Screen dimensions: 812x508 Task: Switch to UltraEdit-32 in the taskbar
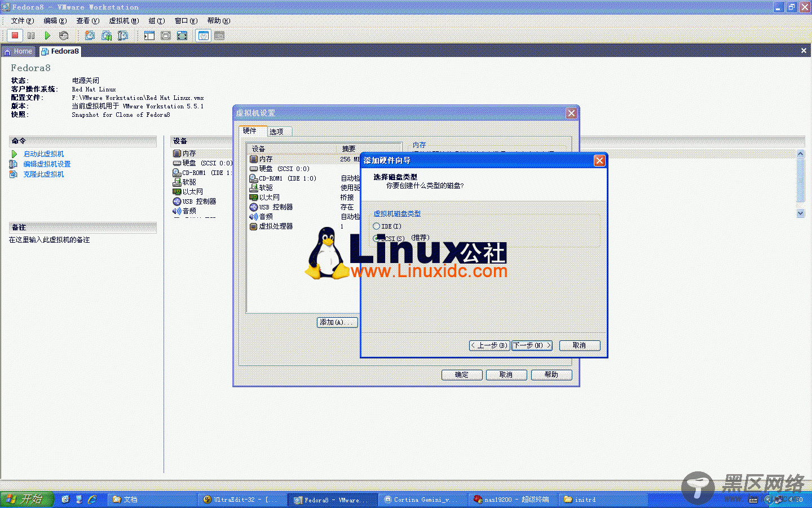[x=242, y=500]
